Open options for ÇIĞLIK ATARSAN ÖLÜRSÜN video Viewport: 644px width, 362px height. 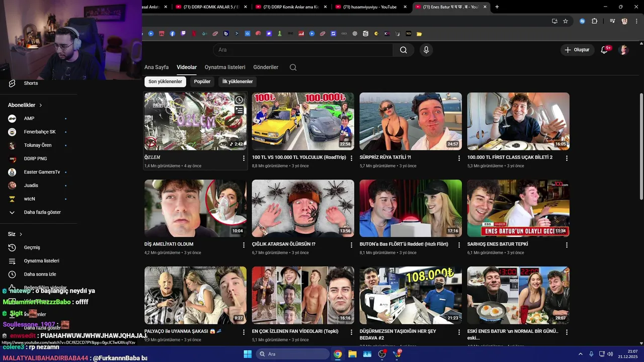(351, 245)
